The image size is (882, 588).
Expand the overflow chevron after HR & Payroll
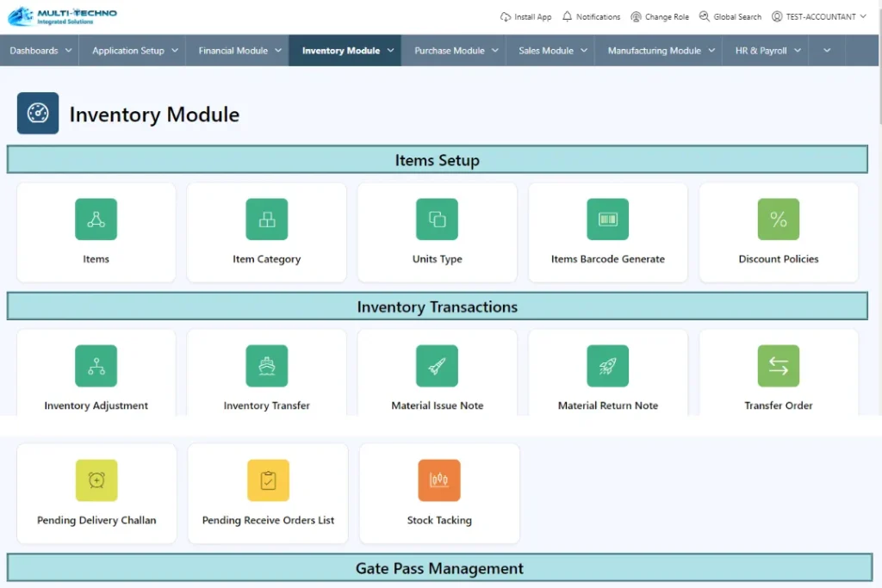pyautogui.click(x=827, y=51)
